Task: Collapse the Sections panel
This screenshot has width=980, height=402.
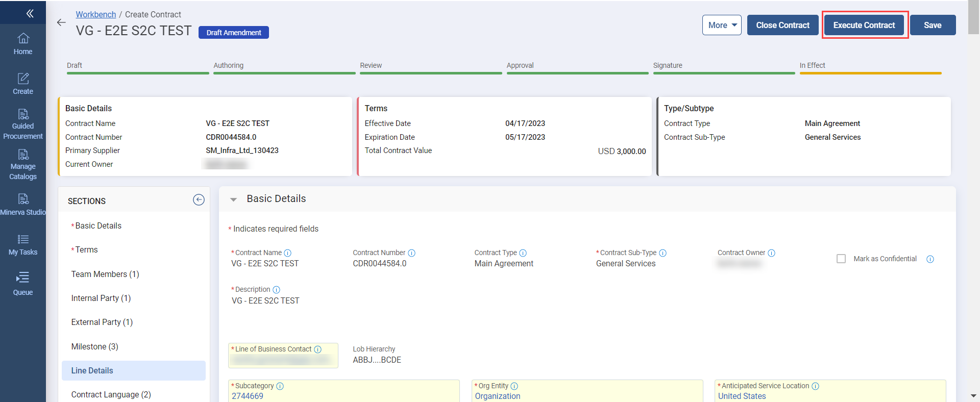Action: [x=199, y=200]
